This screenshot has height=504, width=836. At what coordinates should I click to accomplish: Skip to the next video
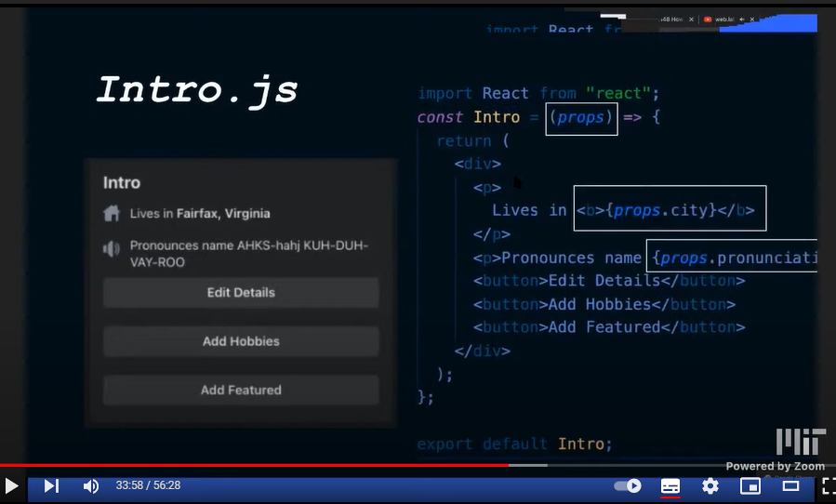click(51, 485)
